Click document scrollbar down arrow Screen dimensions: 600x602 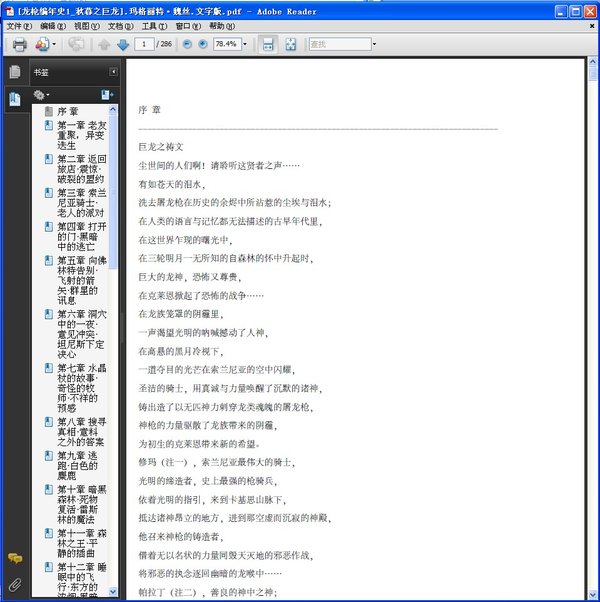(593, 595)
